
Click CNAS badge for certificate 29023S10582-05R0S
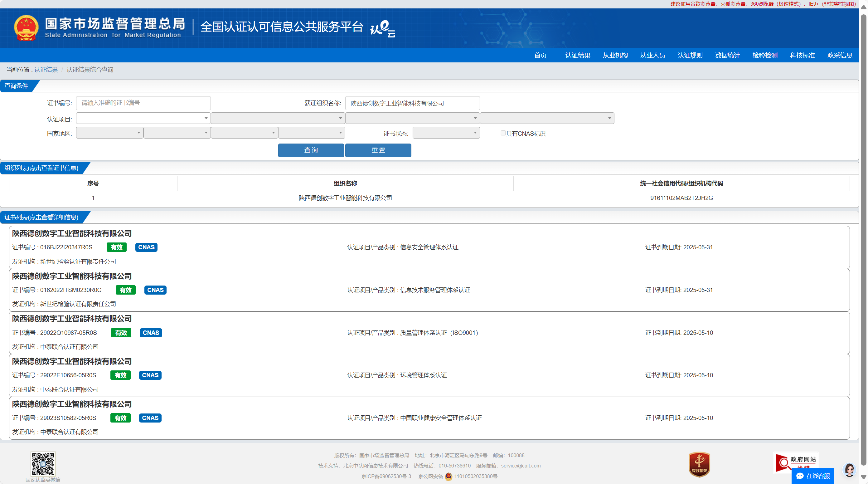click(x=150, y=418)
